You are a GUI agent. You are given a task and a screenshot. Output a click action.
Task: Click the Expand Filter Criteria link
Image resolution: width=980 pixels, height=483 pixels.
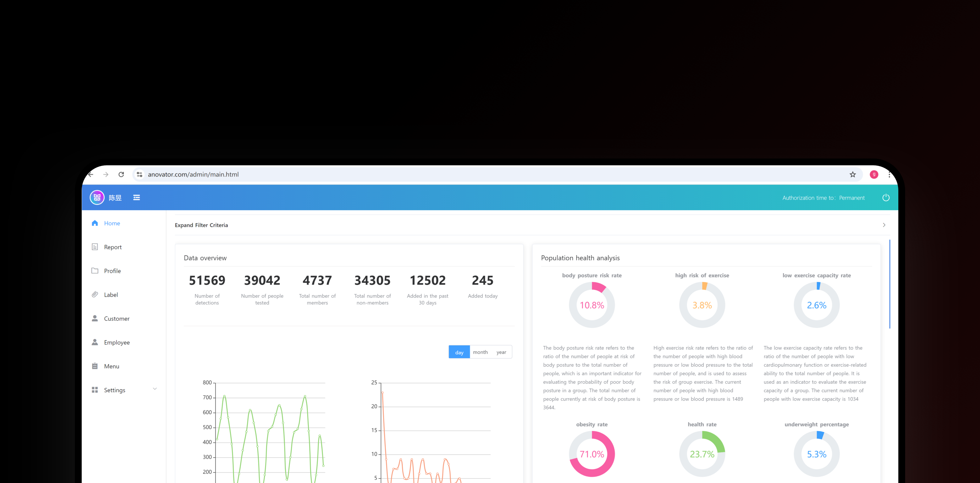(201, 225)
